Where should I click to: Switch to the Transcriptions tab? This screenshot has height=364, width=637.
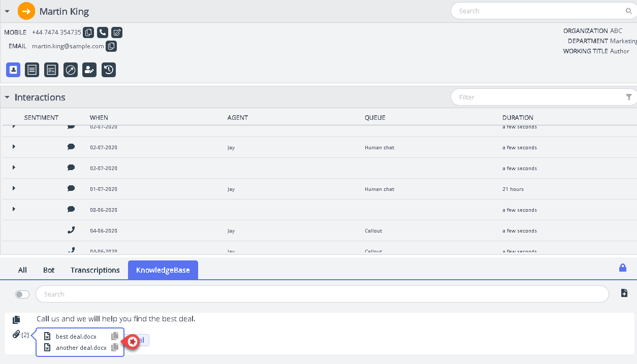[95, 270]
